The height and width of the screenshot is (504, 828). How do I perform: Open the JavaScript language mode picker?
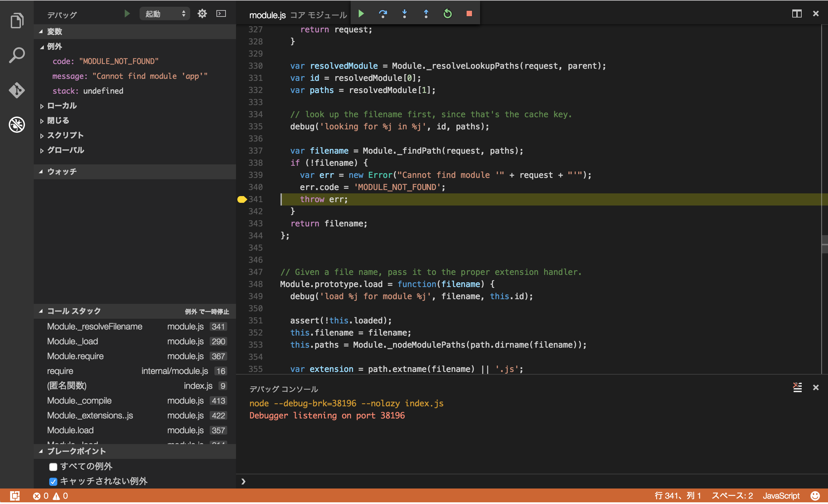coord(781,496)
